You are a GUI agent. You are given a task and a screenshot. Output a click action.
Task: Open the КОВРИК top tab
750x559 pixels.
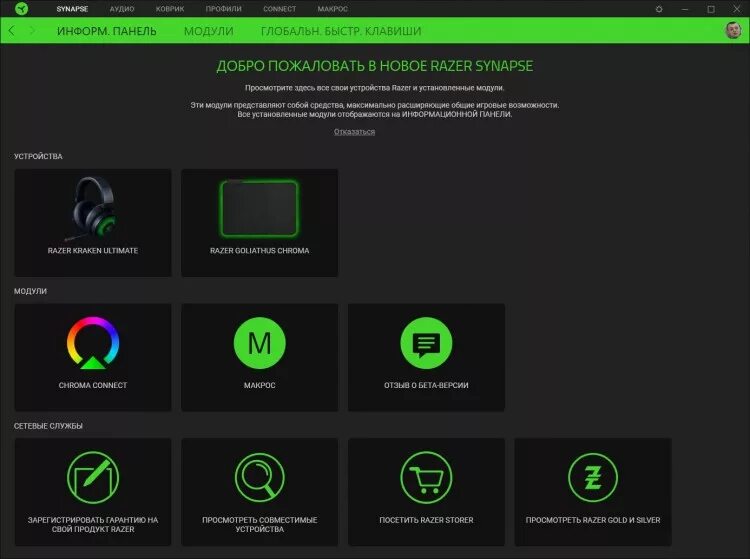(170, 9)
